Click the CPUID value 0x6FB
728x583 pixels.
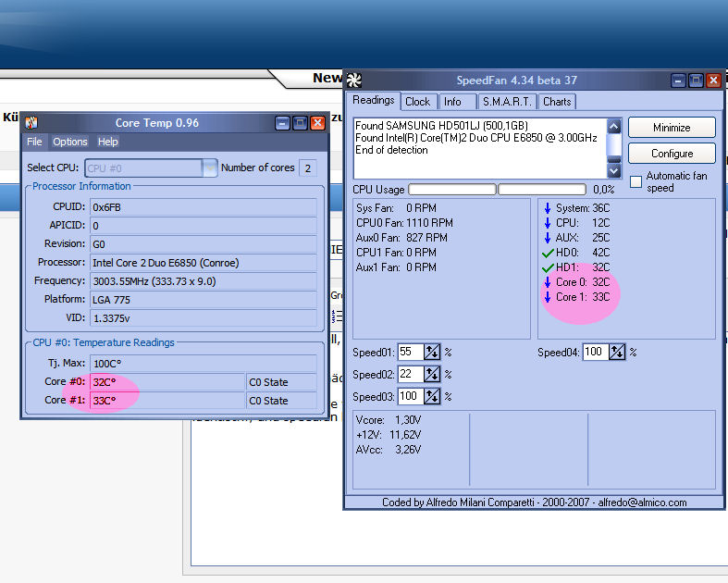(x=204, y=207)
